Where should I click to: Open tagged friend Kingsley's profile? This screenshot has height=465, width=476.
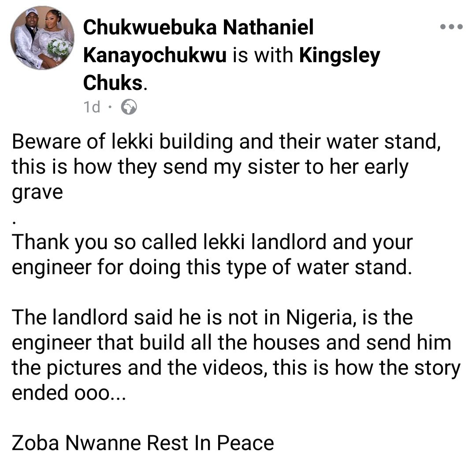click(340, 55)
